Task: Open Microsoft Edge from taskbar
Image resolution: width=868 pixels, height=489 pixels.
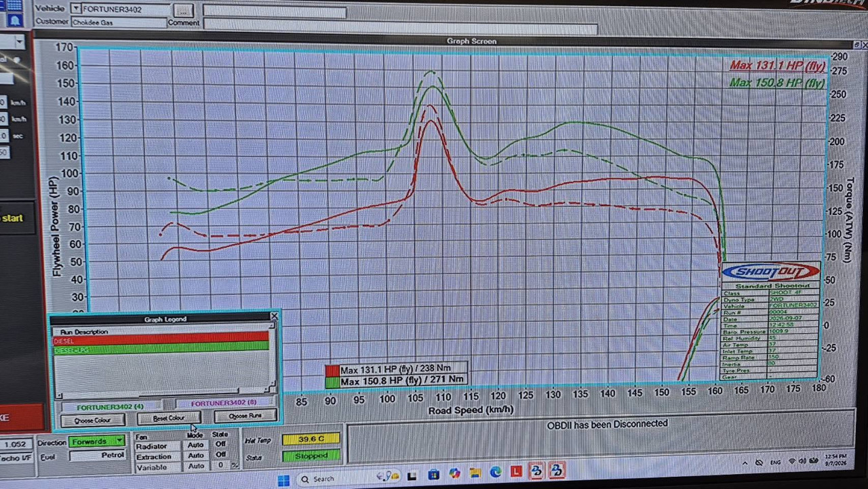Action: 496,472
